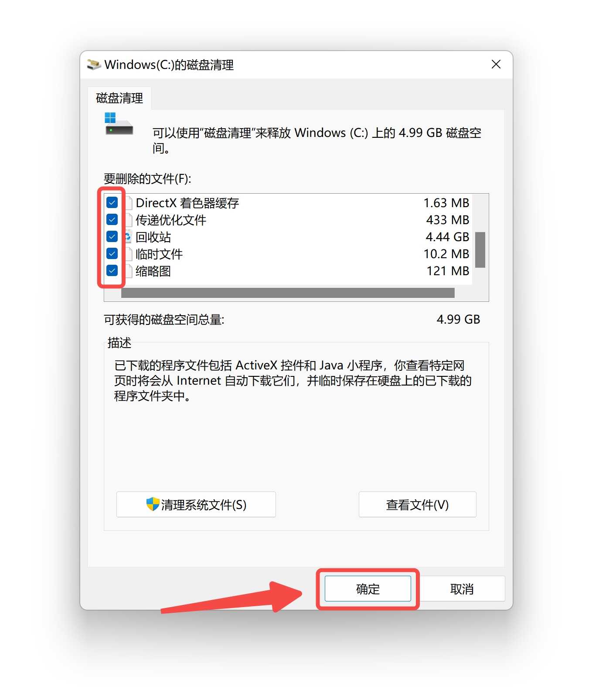
Task: Click the 取消 button
Action: tap(462, 589)
